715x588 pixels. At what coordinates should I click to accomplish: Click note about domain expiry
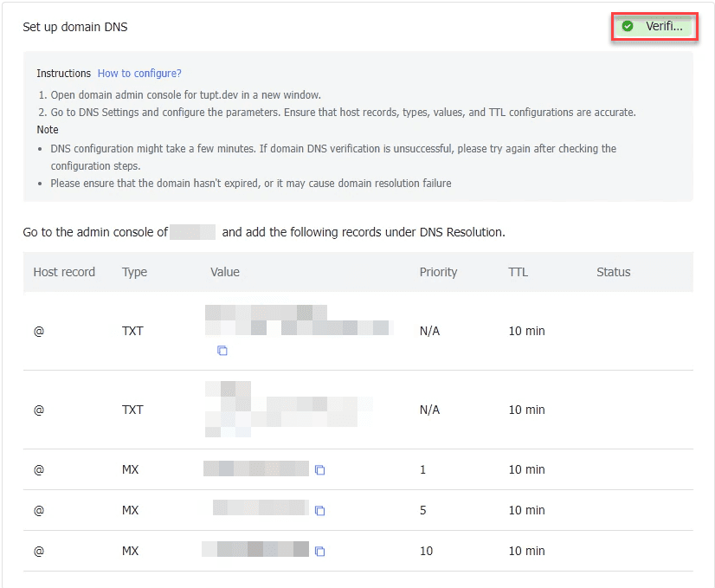[251, 184]
